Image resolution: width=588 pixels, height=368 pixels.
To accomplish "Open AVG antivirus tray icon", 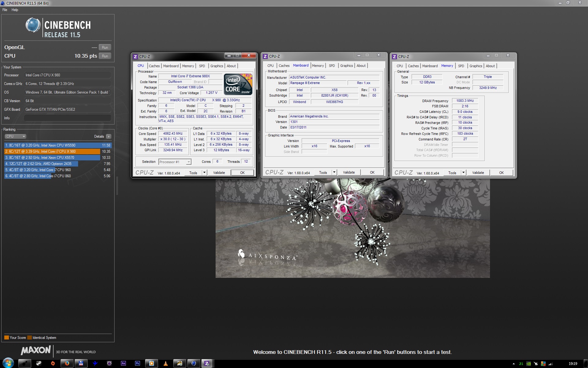I will [543, 364].
